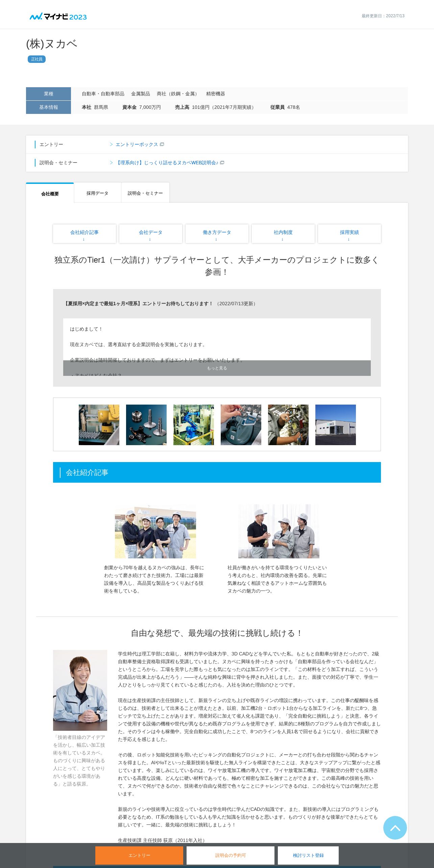Screen dimensions: 434x868
Task: Expand the announcement with もっと見る
Action: coord(217,368)
